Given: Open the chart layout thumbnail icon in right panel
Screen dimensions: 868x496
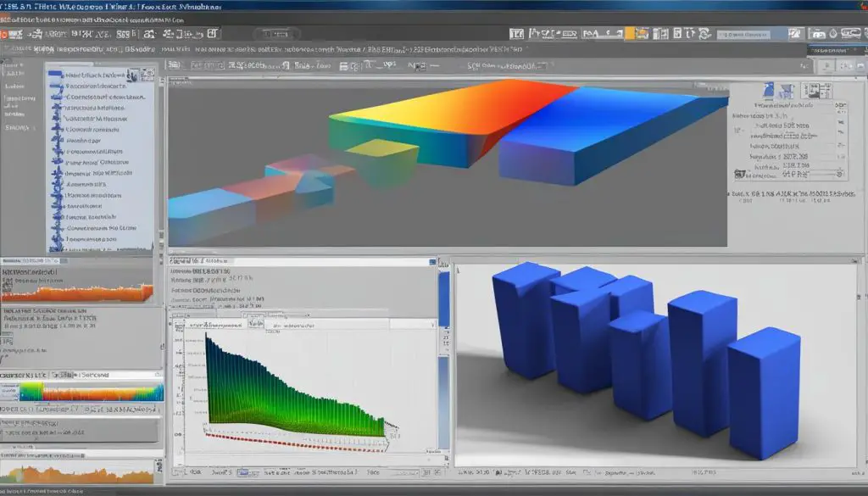Looking at the screenshot, I should [817, 90].
